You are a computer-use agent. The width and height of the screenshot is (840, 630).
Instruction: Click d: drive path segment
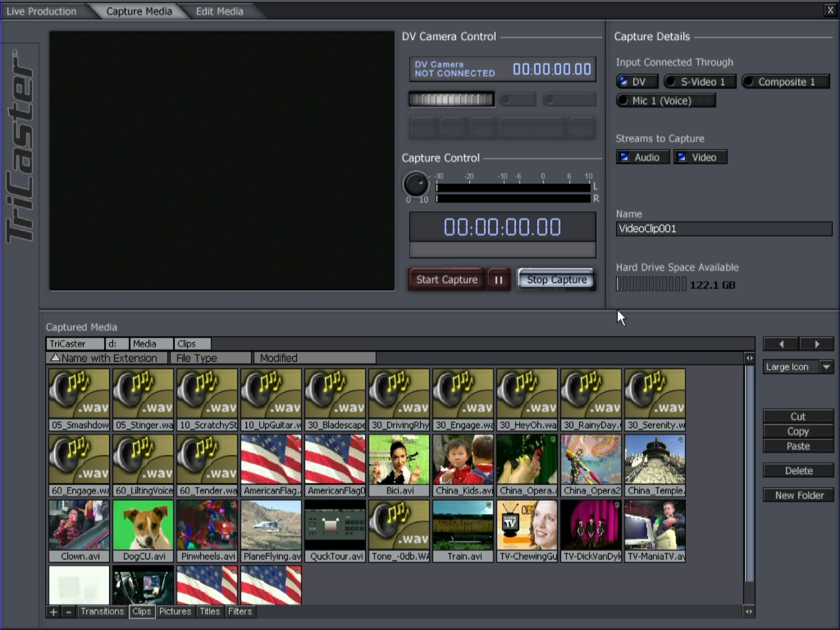click(x=117, y=344)
